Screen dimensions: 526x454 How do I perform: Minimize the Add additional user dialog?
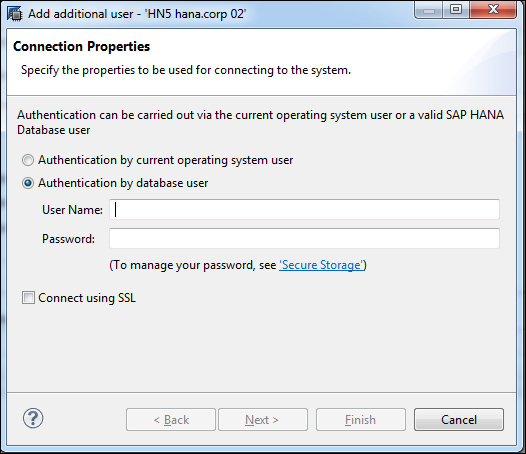pos(429,10)
